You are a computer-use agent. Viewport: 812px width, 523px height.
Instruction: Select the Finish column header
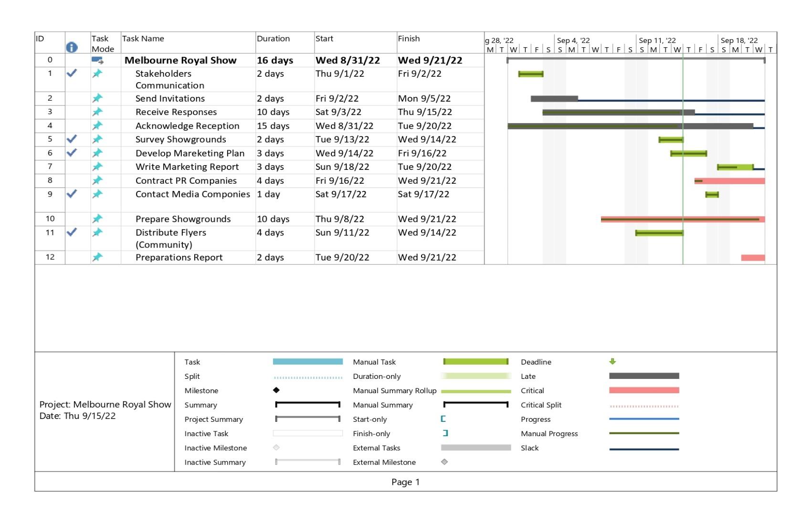[x=409, y=39]
